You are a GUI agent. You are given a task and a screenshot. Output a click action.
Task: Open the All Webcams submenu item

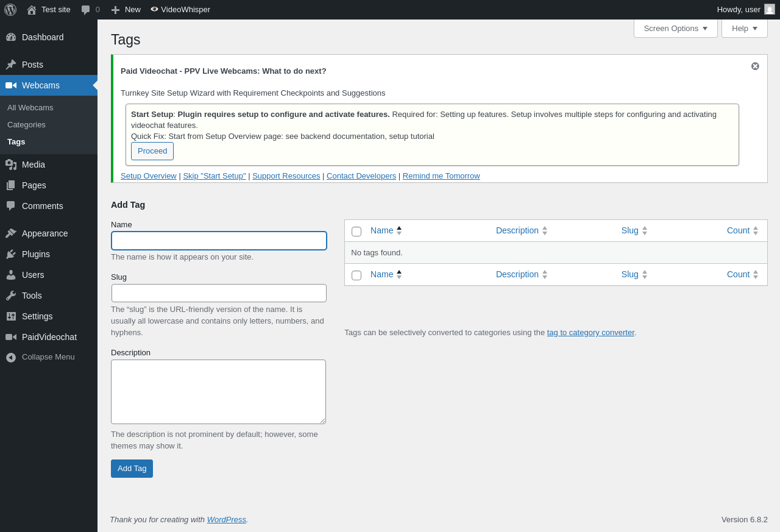pos(30,107)
